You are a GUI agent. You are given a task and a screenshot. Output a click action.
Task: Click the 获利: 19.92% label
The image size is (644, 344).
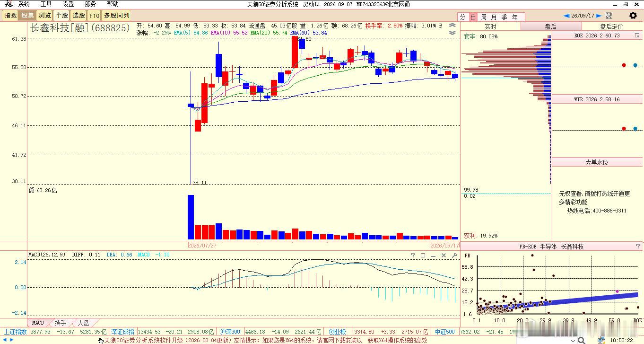[480, 236]
